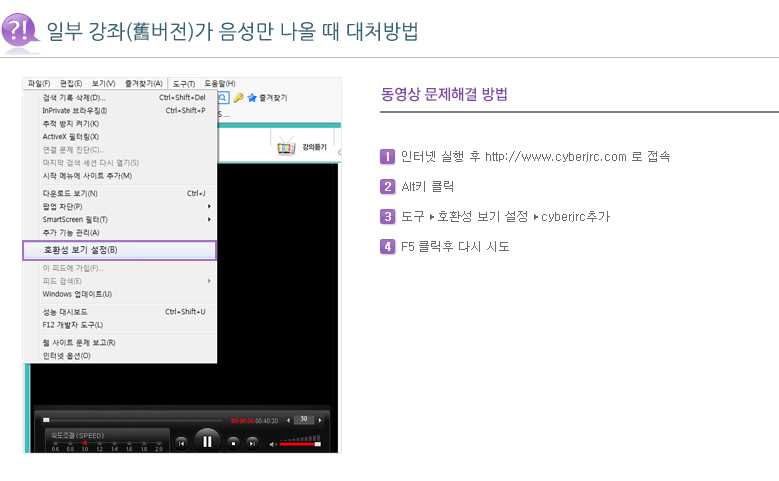Set playback speed to 0.6
The height and width of the screenshot is (481, 779).
[55, 443]
